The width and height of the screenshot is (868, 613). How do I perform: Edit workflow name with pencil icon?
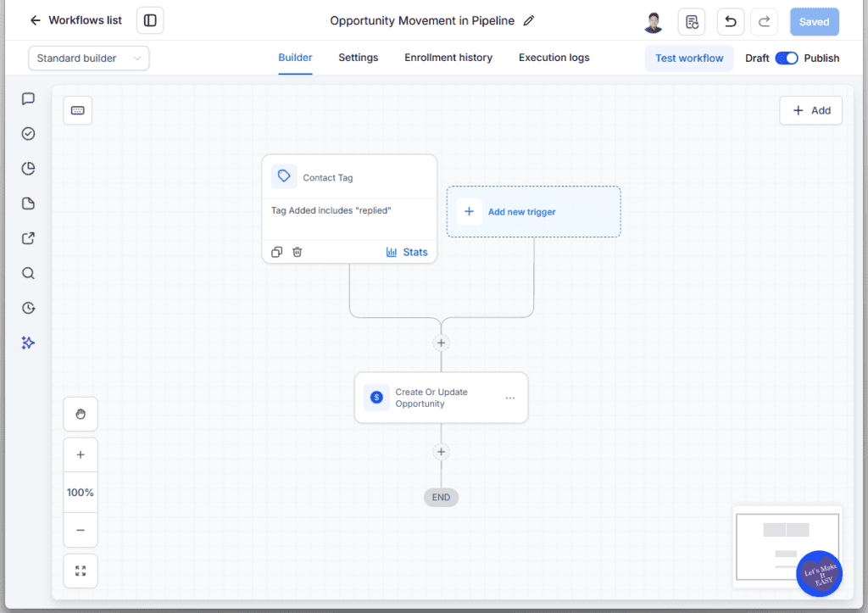(529, 20)
